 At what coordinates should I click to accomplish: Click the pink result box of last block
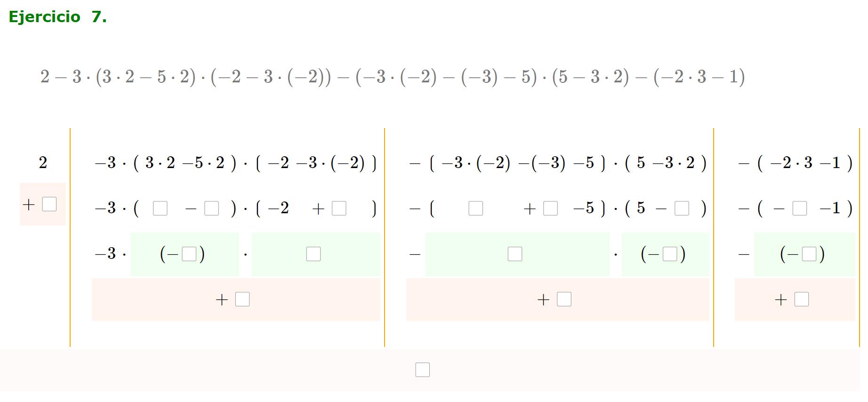(801, 299)
